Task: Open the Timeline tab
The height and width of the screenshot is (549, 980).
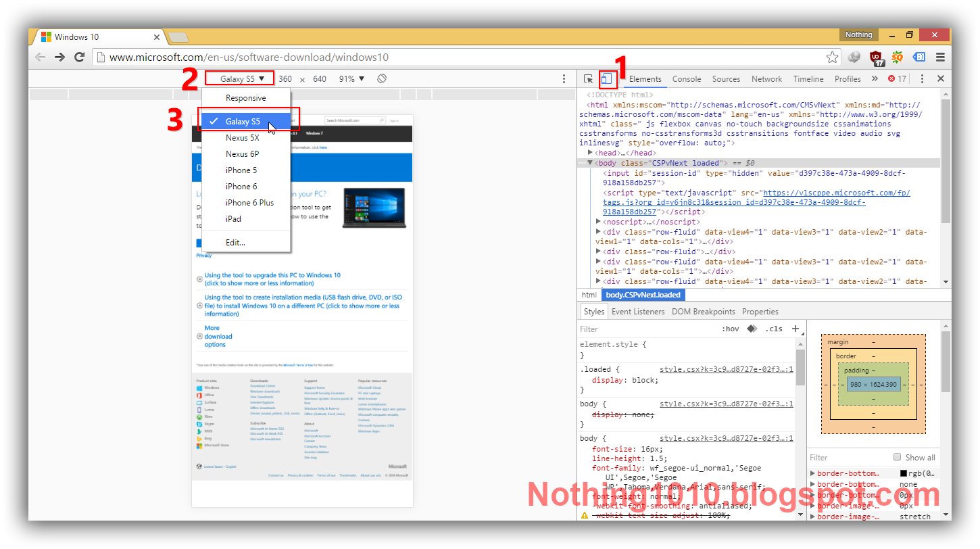Action: click(808, 79)
